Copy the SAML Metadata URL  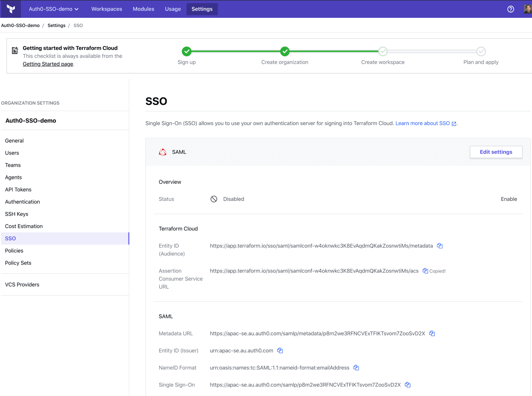[432, 333]
